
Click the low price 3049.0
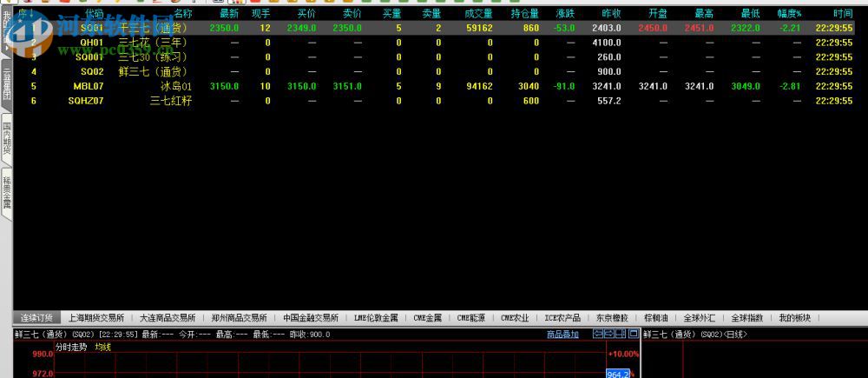(x=745, y=86)
